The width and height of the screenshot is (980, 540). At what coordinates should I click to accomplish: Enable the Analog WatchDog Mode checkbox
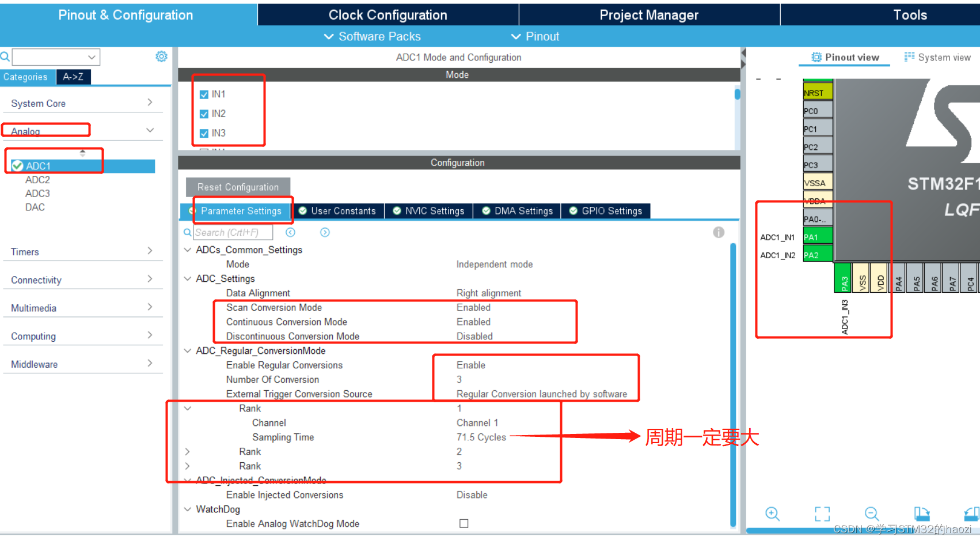click(464, 523)
